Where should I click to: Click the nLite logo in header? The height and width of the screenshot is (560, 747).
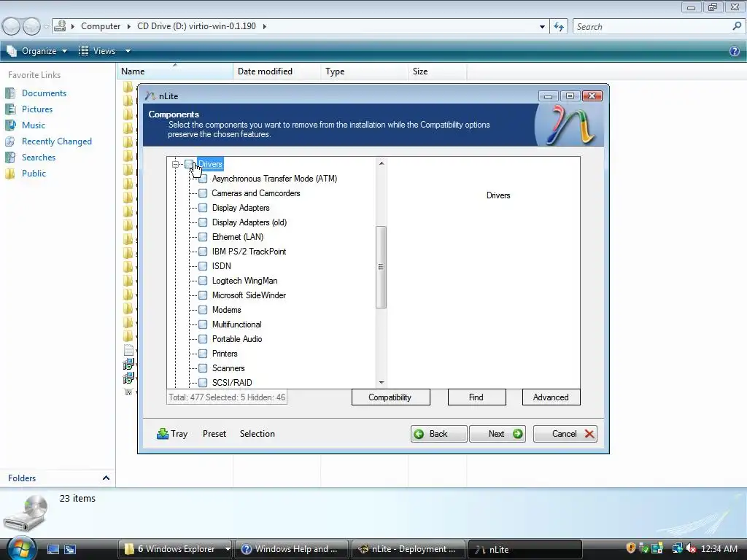pos(569,125)
